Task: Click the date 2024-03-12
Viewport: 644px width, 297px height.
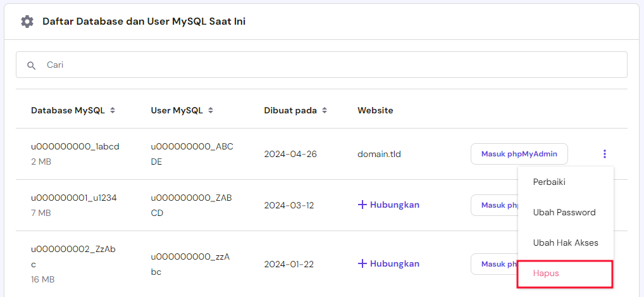Action: [288, 205]
